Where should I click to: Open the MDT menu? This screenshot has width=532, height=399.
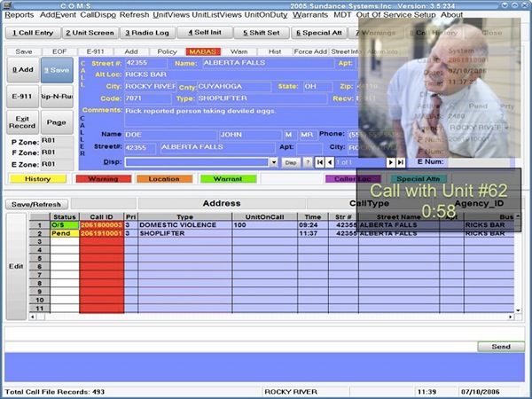342,15
